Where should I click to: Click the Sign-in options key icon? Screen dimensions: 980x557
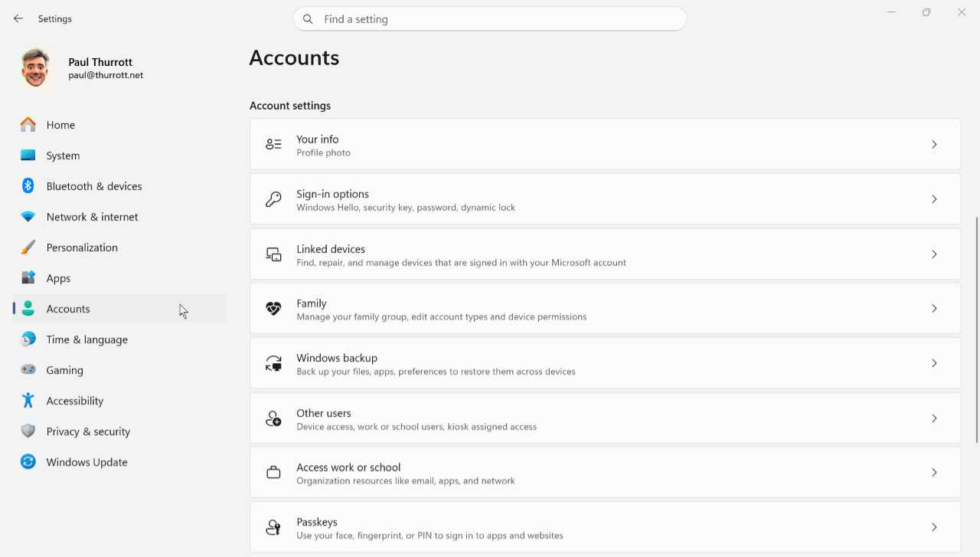tap(273, 199)
